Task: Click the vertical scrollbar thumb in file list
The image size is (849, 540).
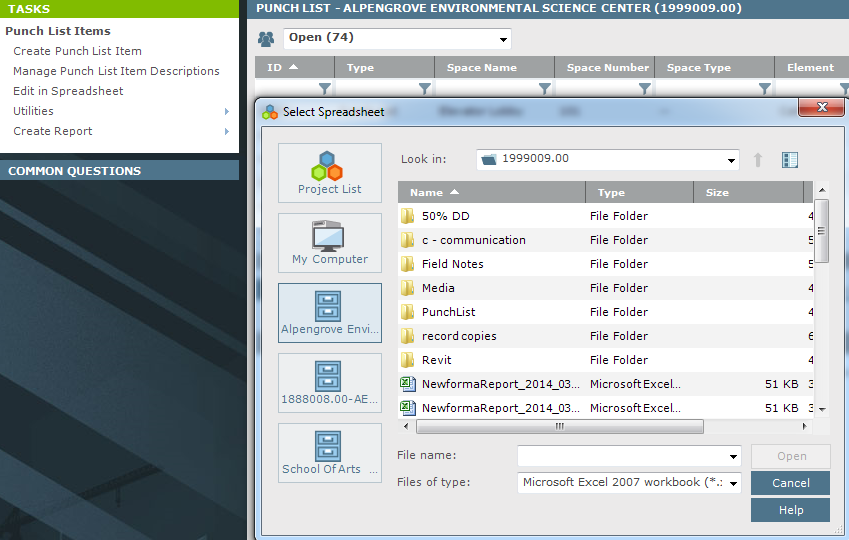Action: coord(821,231)
